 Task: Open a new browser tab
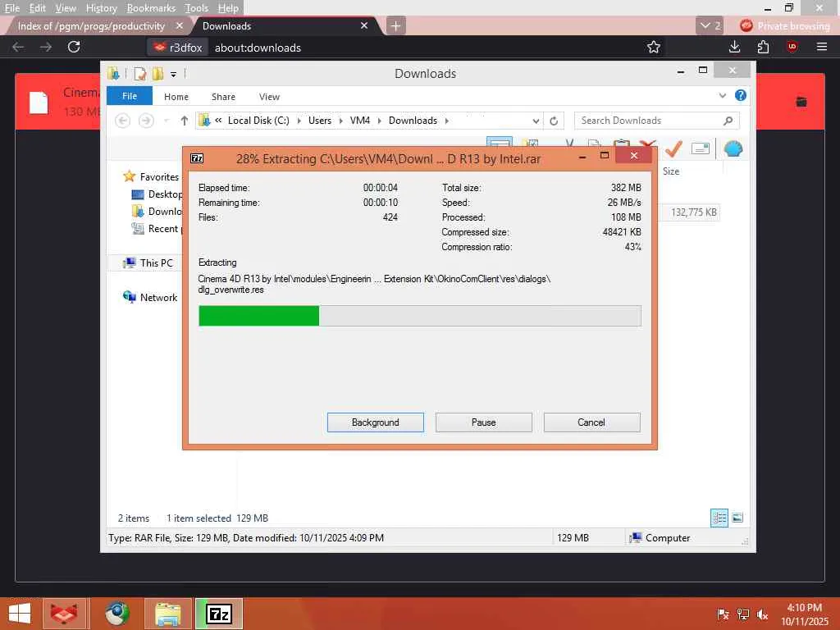(395, 25)
